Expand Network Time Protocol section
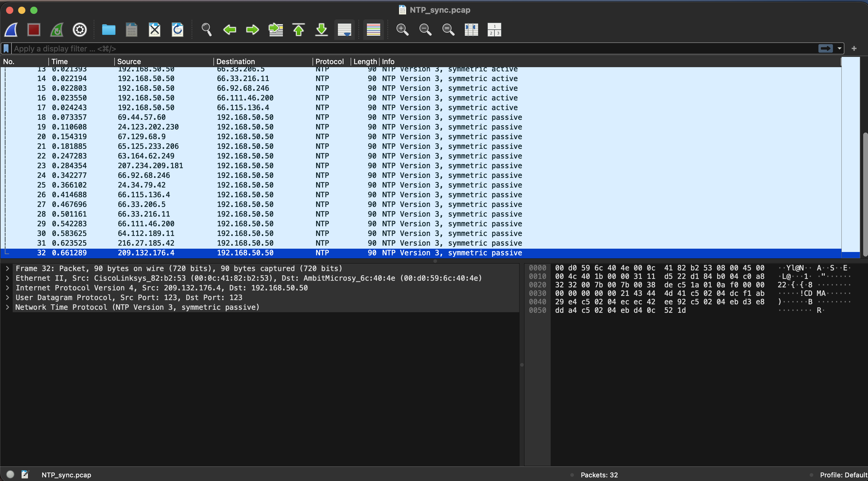Image resolution: width=868 pixels, height=481 pixels. point(7,307)
